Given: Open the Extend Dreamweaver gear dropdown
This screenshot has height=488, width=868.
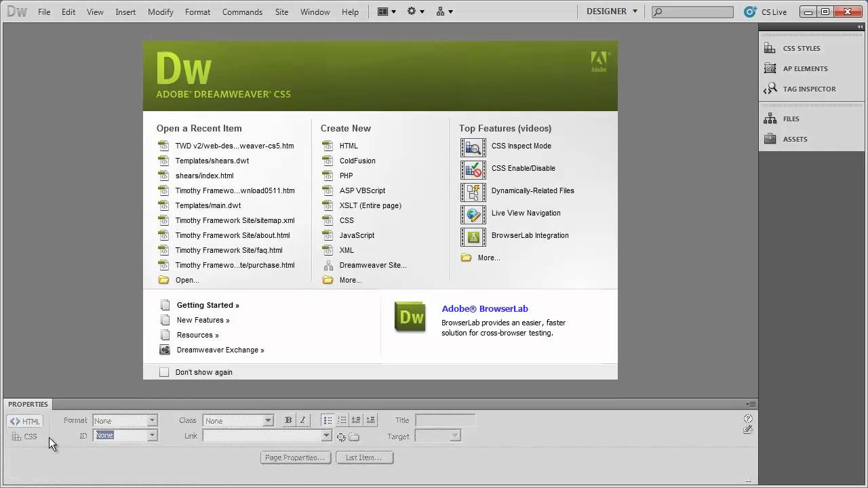Looking at the screenshot, I should pyautogui.click(x=416, y=12).
